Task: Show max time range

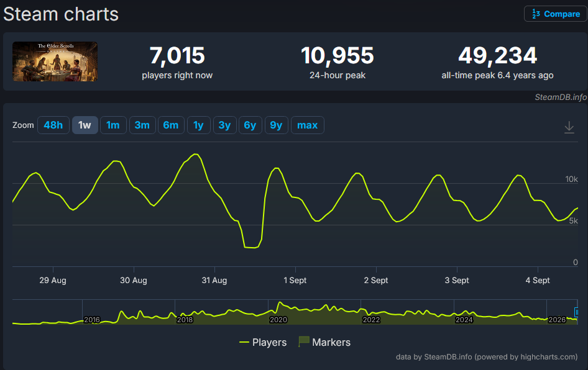Action: pos(308,125)
